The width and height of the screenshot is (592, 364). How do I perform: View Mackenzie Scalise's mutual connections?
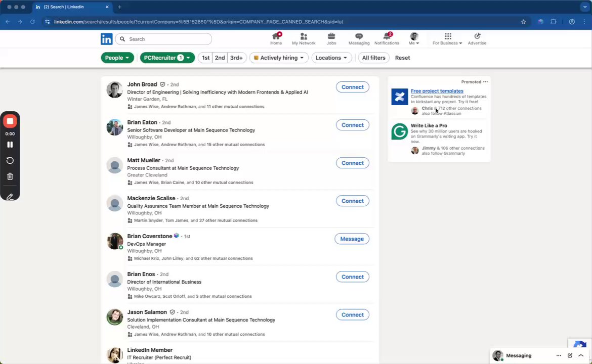[x=196, y=220]
